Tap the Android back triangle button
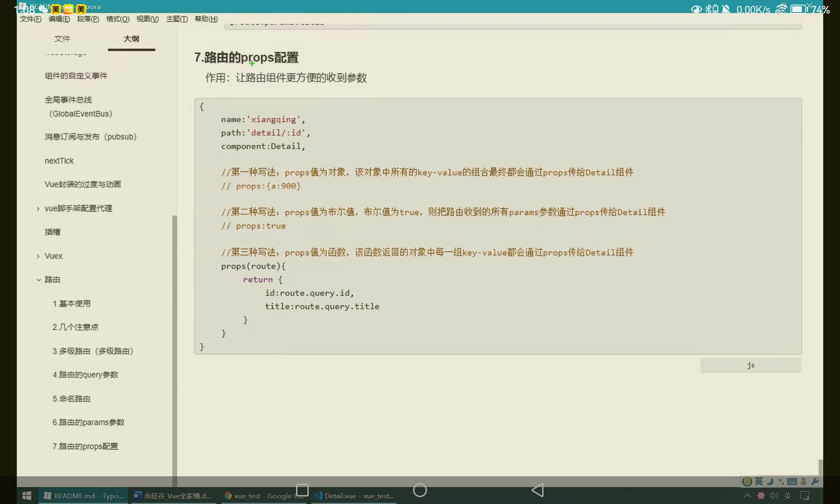The width and height of the screenshot is (840, 504). click(538, 490)
